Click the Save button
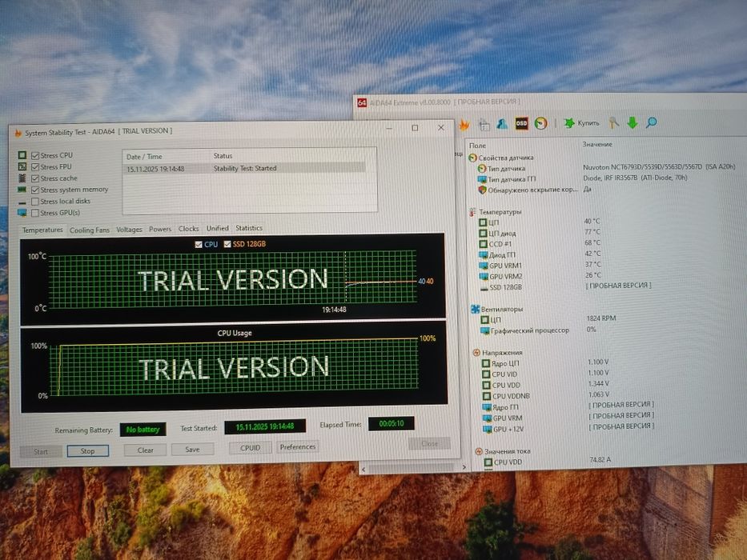This screenshot has width=747, height=560. pyautogui.click(x=192, y=449)
